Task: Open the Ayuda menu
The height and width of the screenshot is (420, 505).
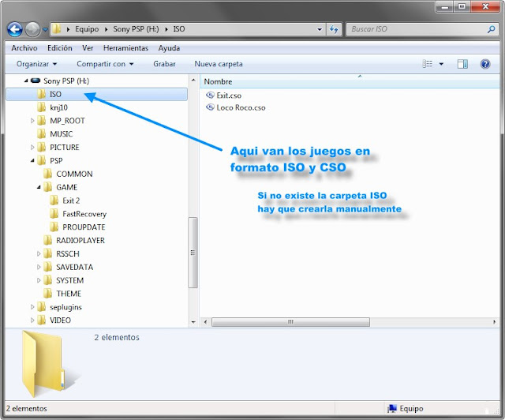Action: (x=169, y=48)
